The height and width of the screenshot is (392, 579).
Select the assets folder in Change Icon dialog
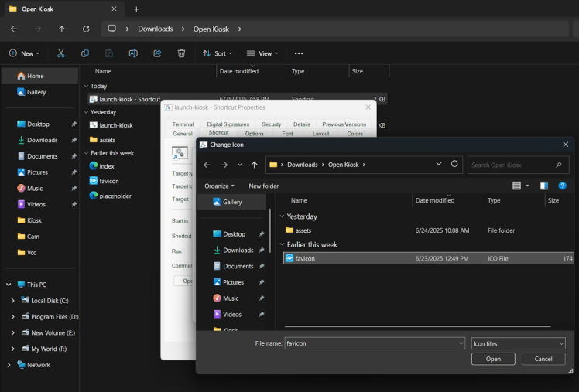click(303, 230)
